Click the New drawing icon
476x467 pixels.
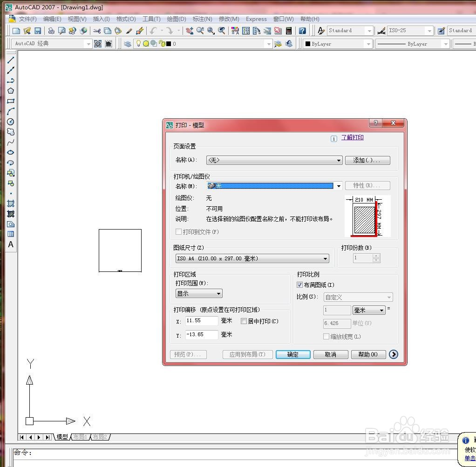[16, 31]
